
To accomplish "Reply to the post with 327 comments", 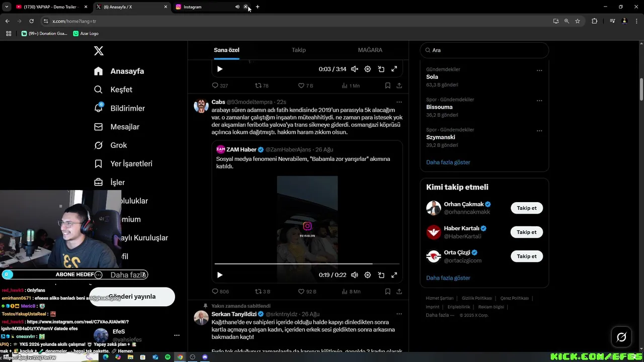I will (x=220, y=85).
